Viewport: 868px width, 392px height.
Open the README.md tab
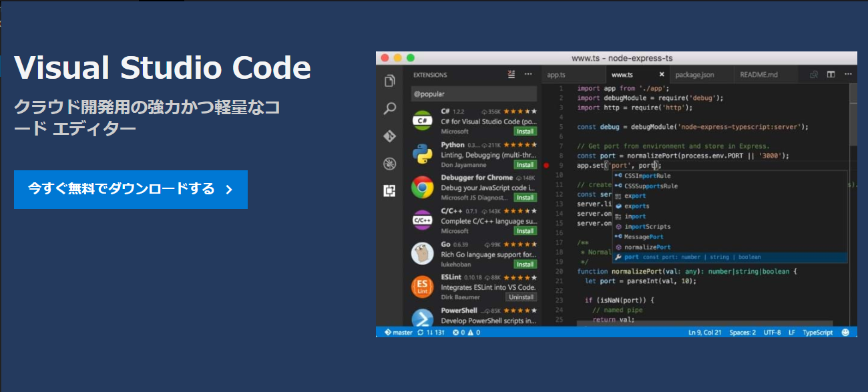point(758,75)
